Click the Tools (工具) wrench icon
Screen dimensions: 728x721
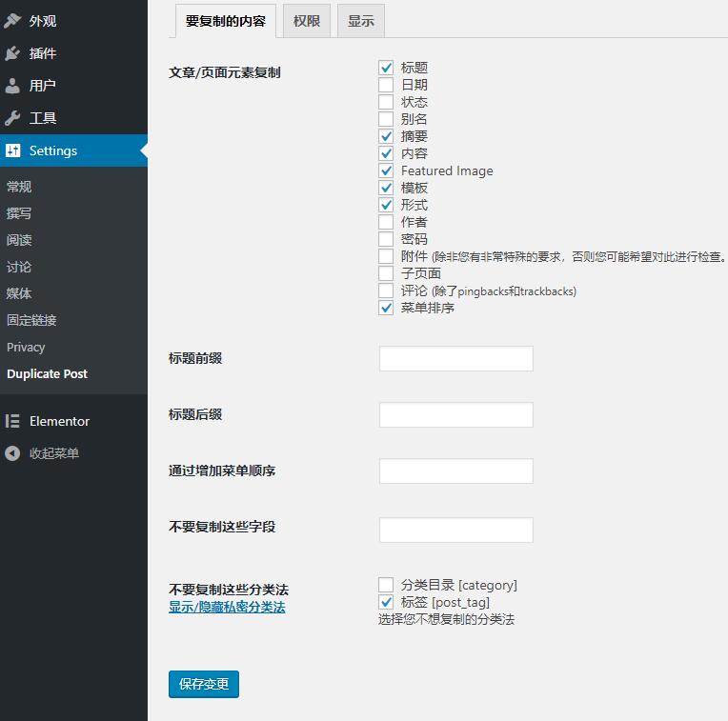(12, 118)
